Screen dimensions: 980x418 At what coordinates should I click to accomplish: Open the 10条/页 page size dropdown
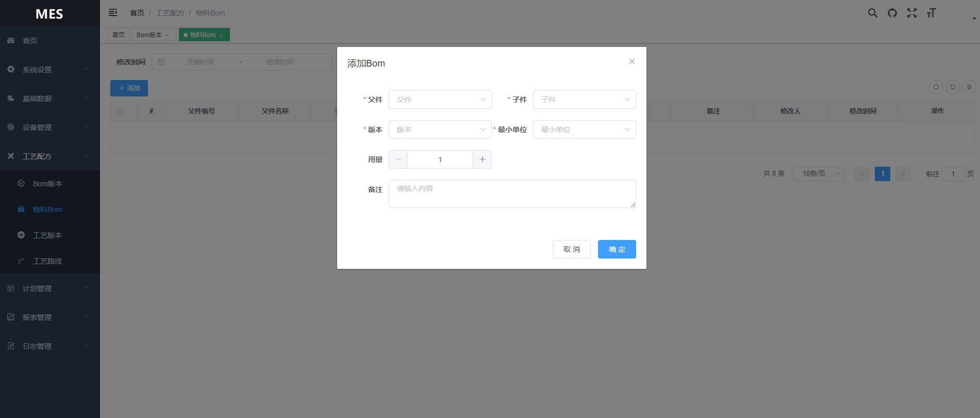click(x=818, y=174)
